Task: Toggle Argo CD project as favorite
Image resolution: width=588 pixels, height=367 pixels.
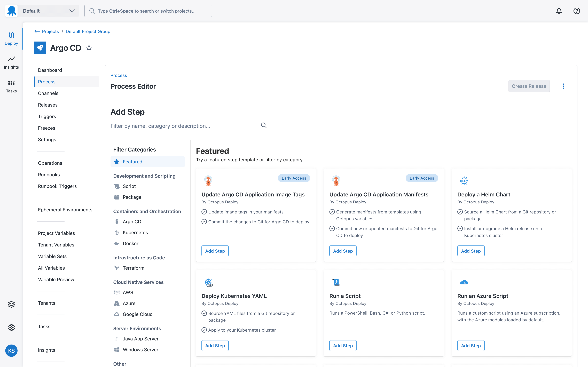Action: [x=89, y=47]
